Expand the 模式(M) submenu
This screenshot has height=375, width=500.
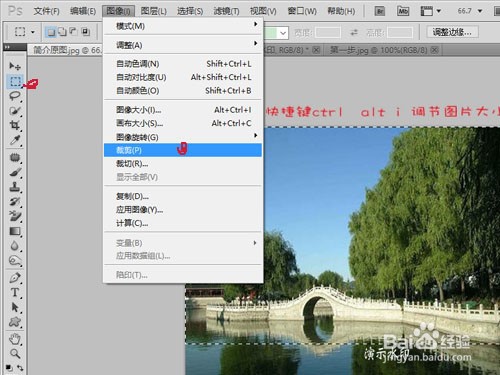[x=183, y=26]
